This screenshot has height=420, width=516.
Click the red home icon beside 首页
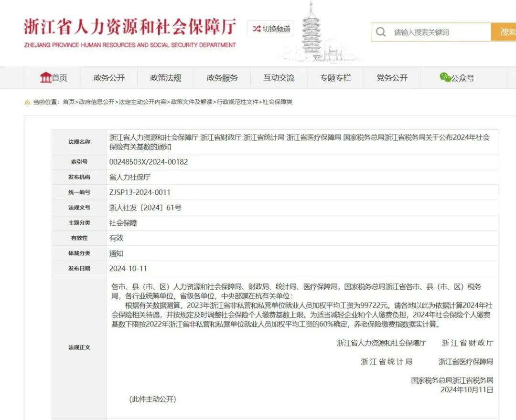point(45,77)
